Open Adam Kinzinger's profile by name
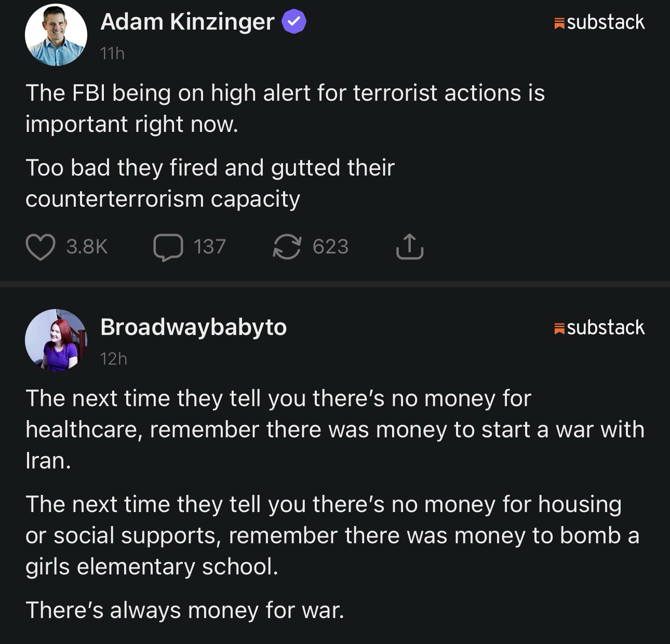The image size is (670, 644). (x=187, y=22)
